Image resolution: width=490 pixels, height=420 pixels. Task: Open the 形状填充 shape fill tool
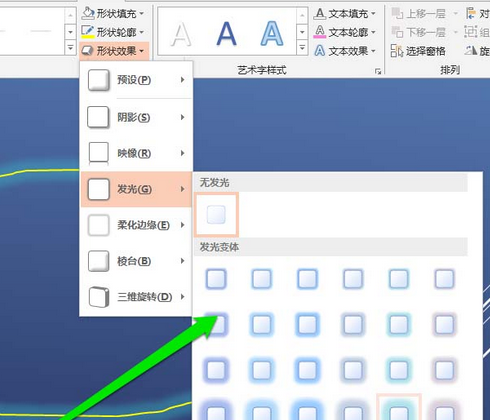[113, 13]
